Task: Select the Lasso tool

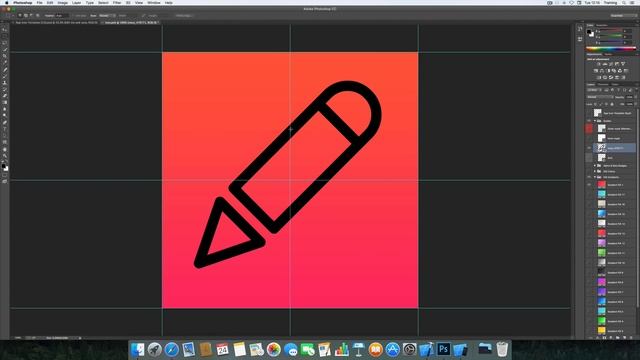Action: click(x=4, y=42)
